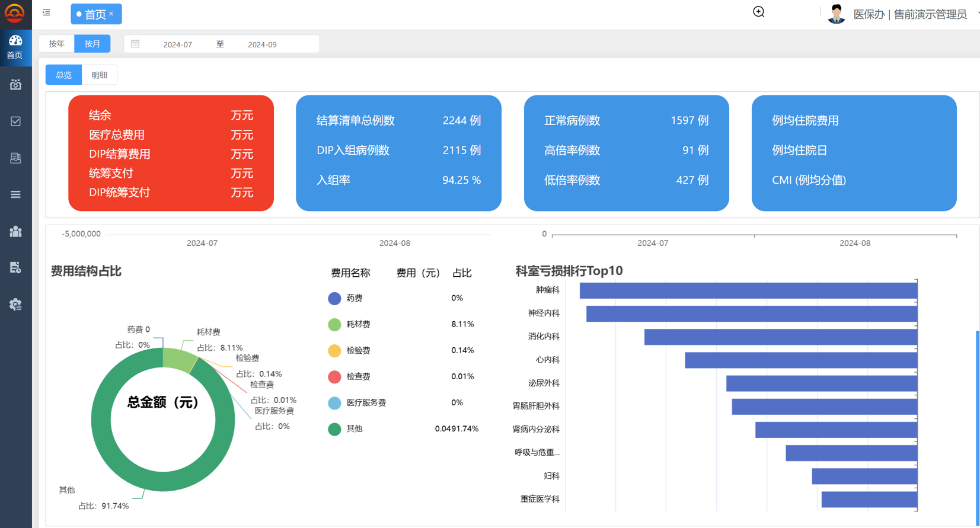Click the document report sidebar icon
The height and width of the screenshot is (528, 980).
tap(15, 158)
